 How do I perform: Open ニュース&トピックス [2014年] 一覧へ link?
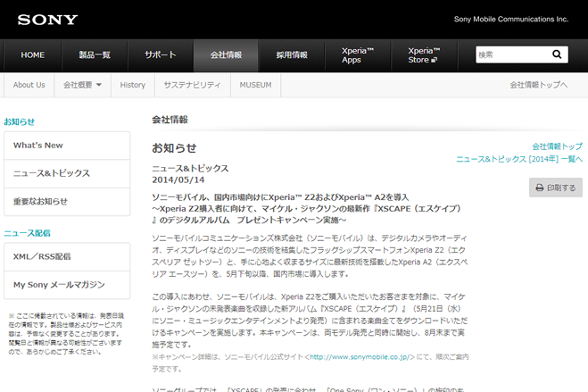(519, 159)
